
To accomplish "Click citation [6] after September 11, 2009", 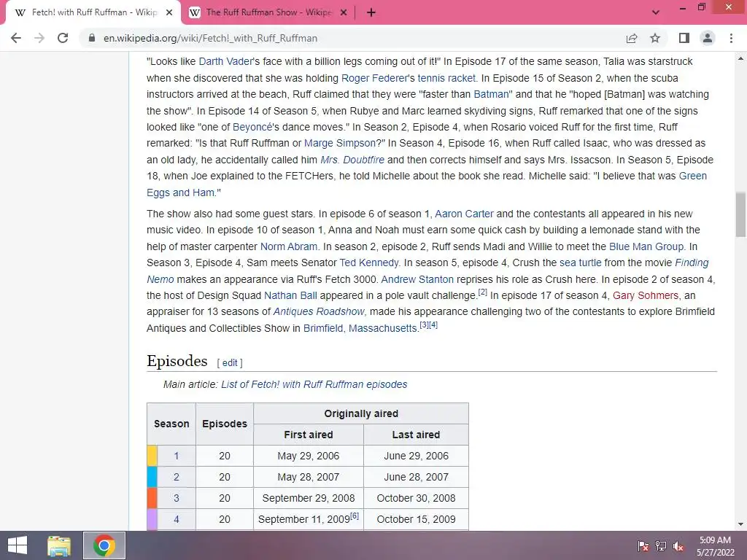I will point(355,516).
